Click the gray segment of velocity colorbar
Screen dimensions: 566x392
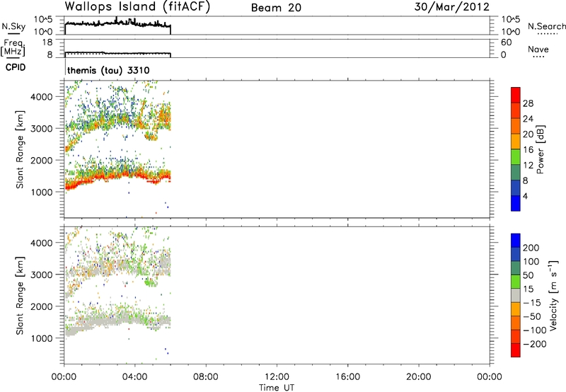(x=516, y=295)
